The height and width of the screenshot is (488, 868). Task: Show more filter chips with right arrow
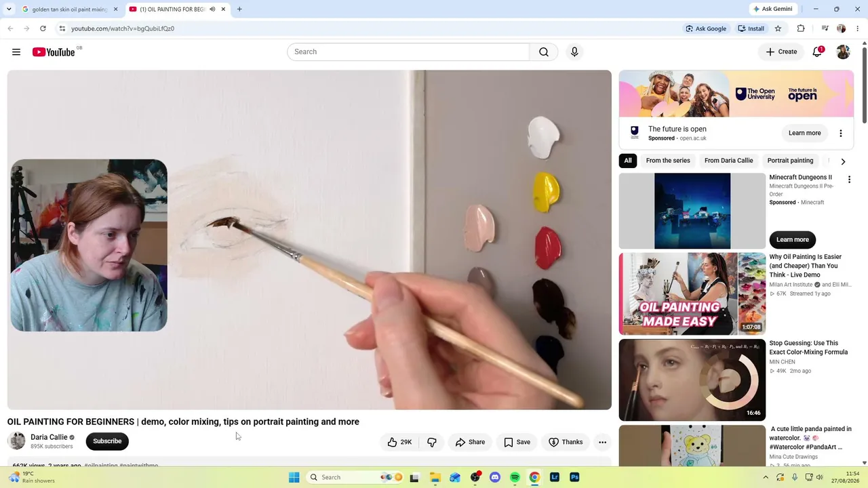pos(843,161)
